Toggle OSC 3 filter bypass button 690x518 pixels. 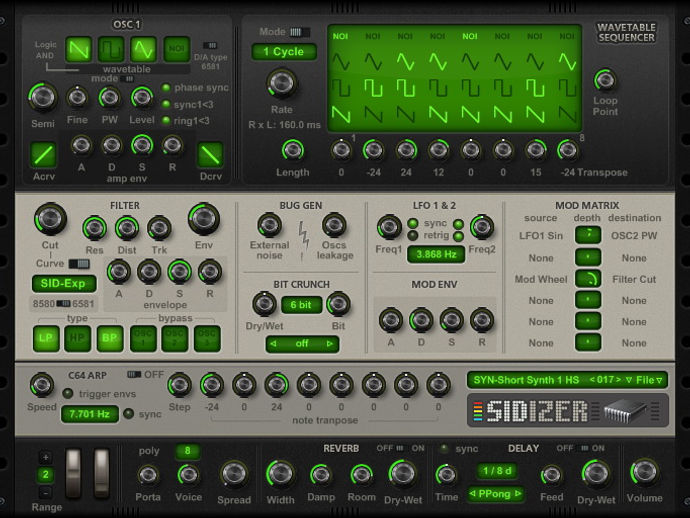(207, 338)
